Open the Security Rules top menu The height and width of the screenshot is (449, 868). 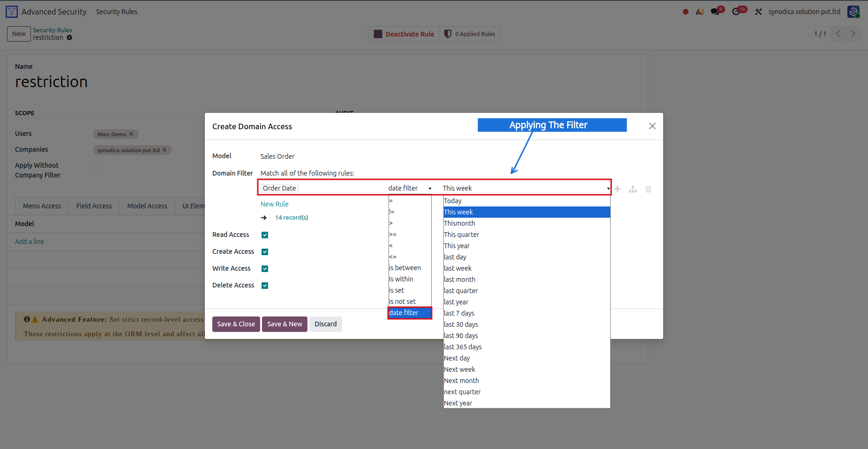pos(117,12)
